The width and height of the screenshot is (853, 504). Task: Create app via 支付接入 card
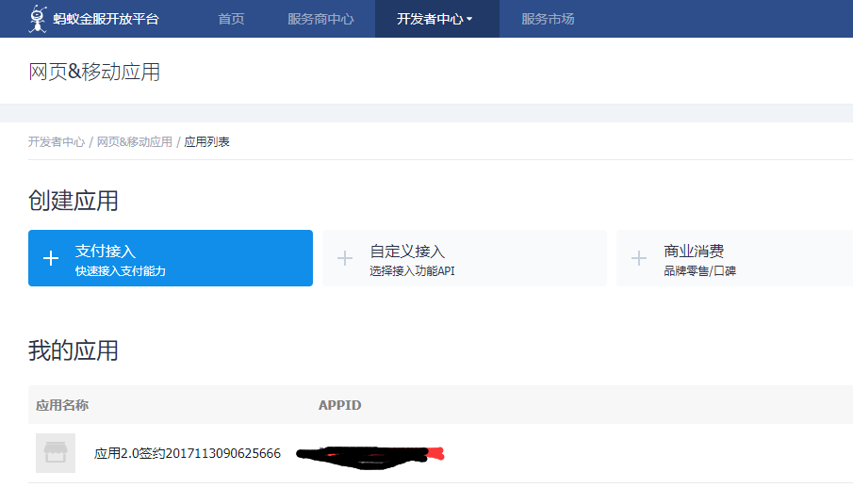pyautogui.click(x=171, y=258)
